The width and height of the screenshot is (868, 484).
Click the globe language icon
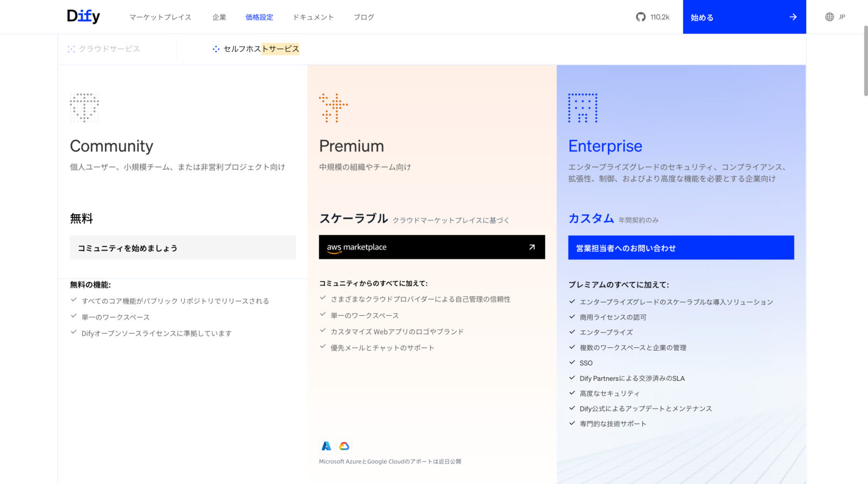click(x=829, y=17)
